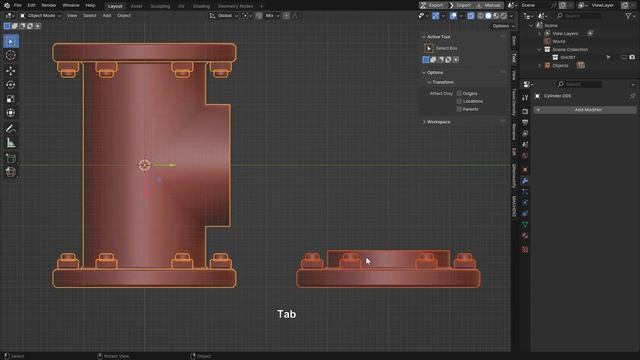Switch to the Geometry Nodes workspace tab
The height and width of the screenshot is (360, 640).
click(x=235, y=6)
